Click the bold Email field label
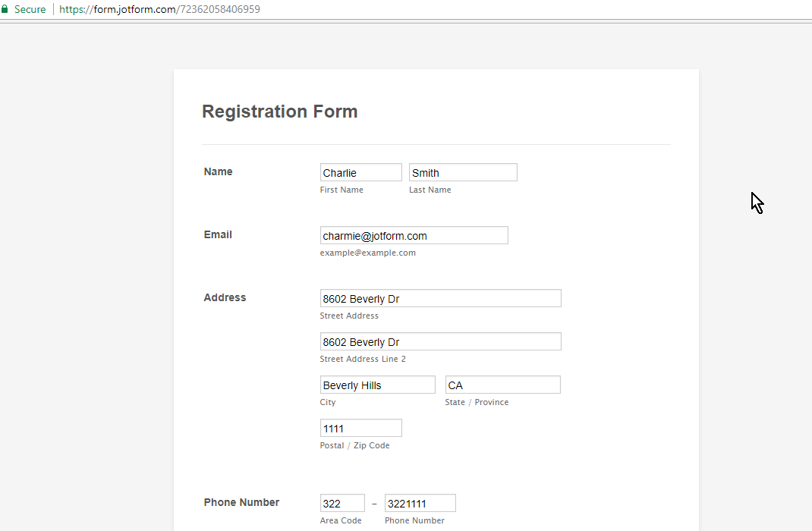The width and height of the screenshot is (812, 531). [x=218, y=234]
